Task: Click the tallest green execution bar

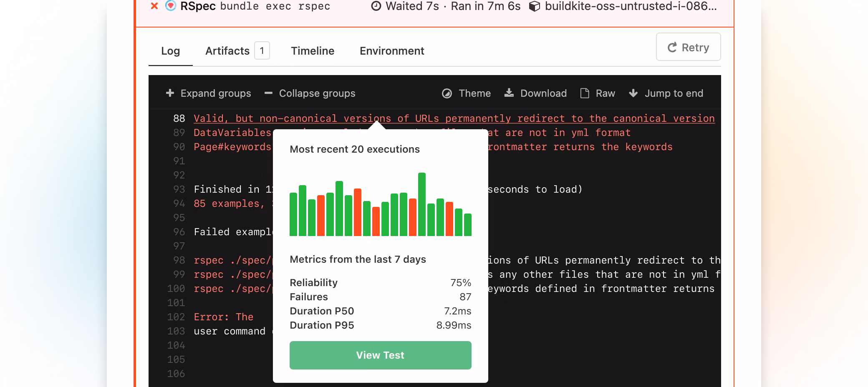Action: click(422, 204)
